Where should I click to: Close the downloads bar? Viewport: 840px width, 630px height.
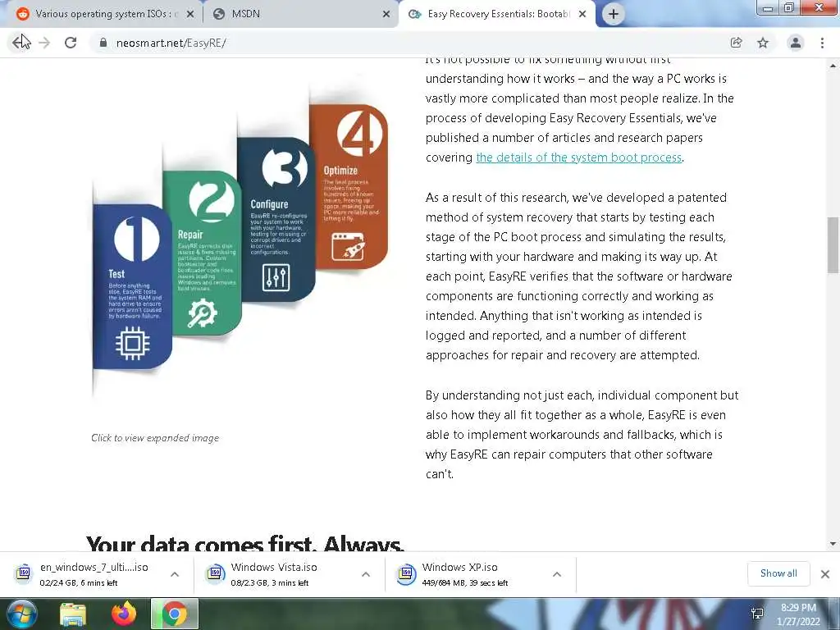pos(825,574)
